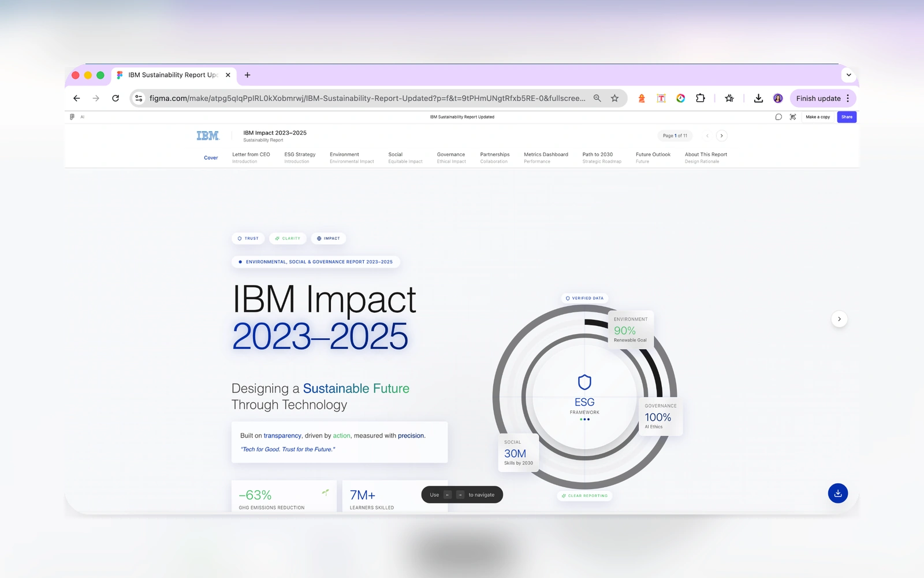Click the Page 1 of 11 indicator

coord(675,136)
